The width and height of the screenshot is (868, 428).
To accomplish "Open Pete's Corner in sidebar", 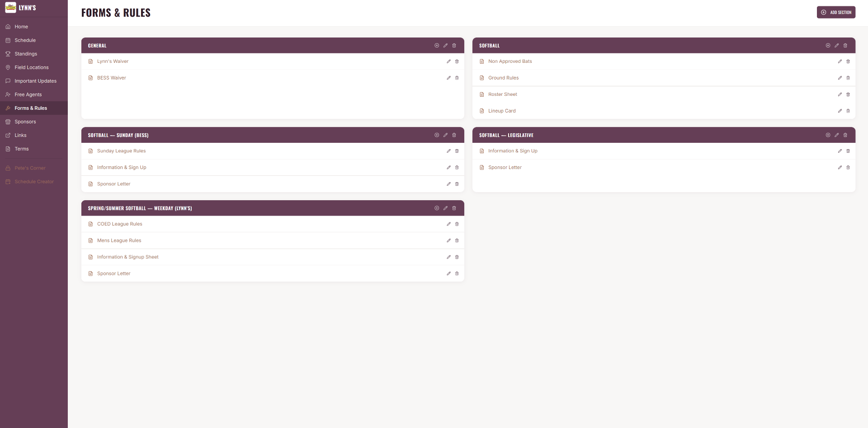I will coord(34,168).
